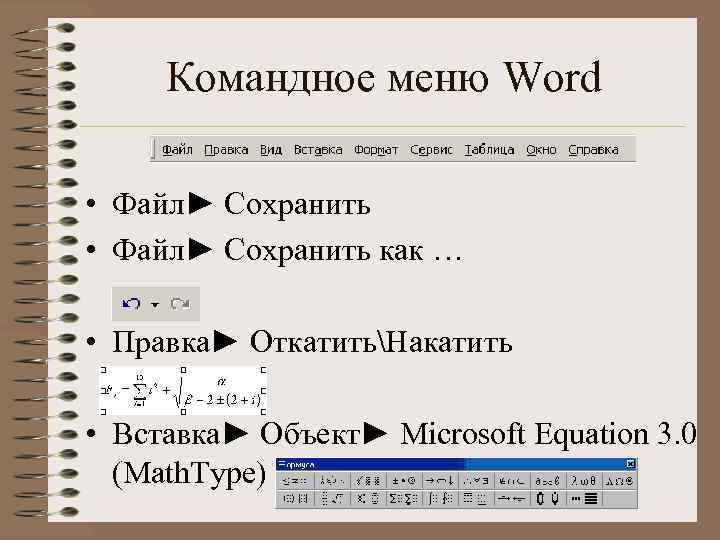Open the Logical symbols palette (∴∀∃)
This screenshot has height=540, width=720.
click(476, 481)
